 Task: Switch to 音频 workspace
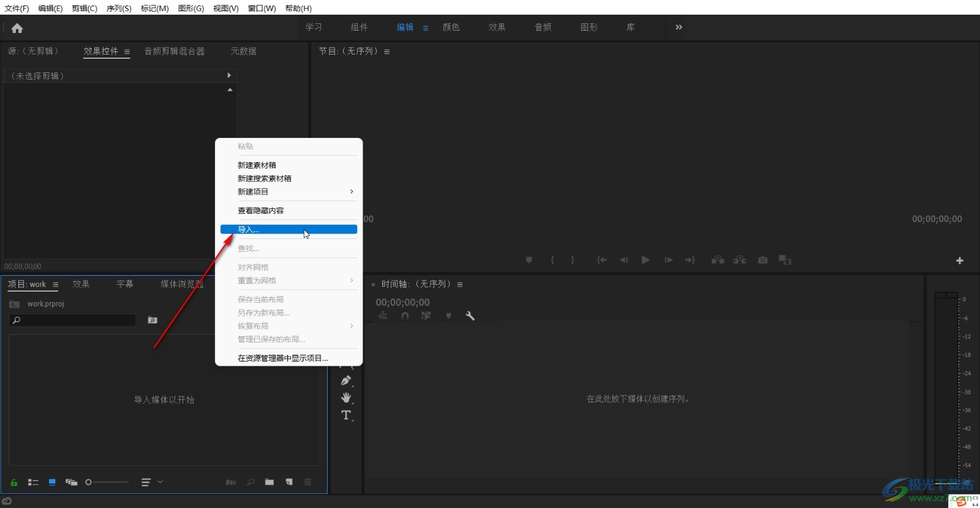tap(543, 27)
